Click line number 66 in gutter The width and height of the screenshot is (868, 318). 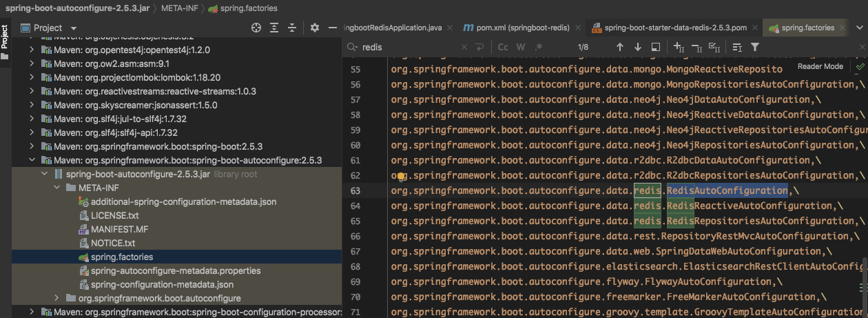coord(355,236)
